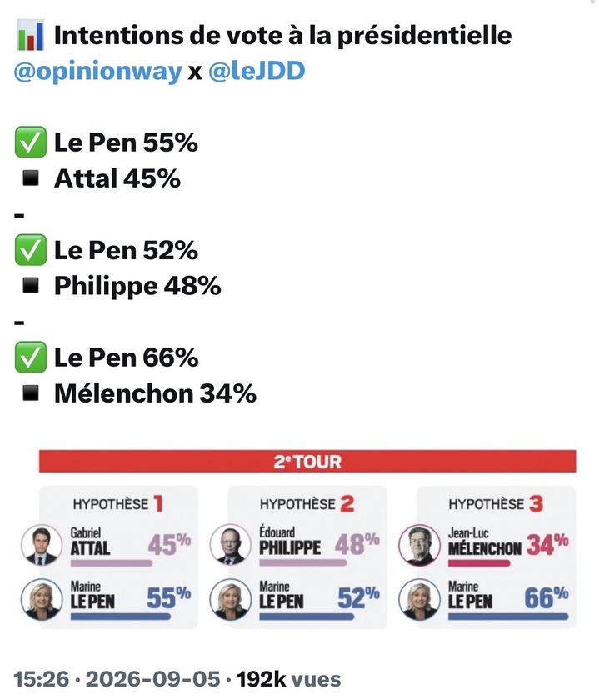This screenshot has height=700, width=599.
Task: Open the @opinionway mention link
Action: pos(98,71)
